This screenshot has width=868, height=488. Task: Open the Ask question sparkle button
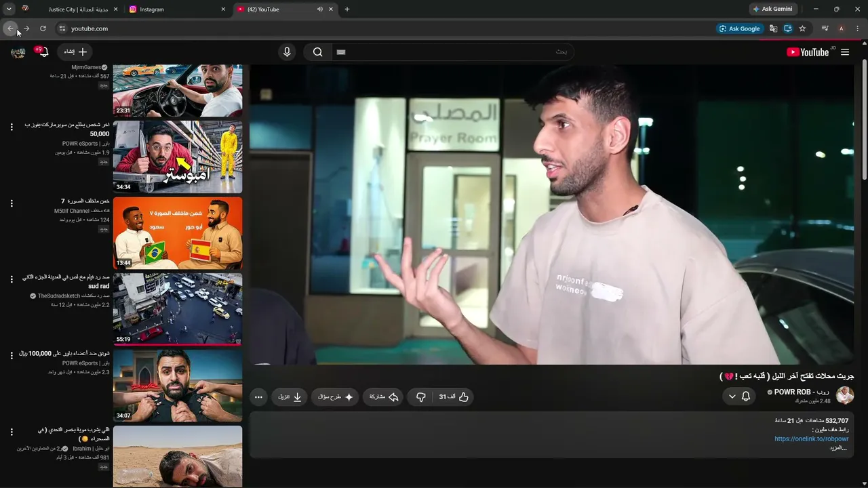click(335, 397)
